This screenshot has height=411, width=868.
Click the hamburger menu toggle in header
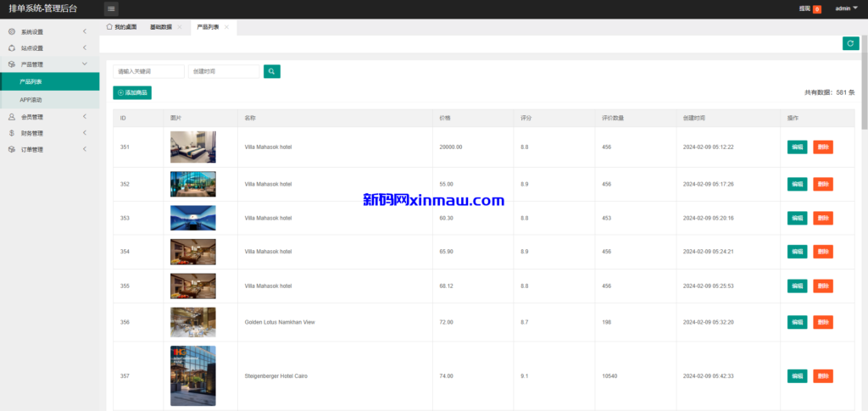112,8
